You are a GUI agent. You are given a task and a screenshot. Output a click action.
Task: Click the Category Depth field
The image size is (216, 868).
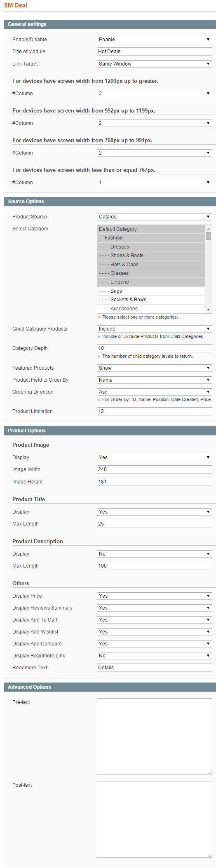point(155,348)
